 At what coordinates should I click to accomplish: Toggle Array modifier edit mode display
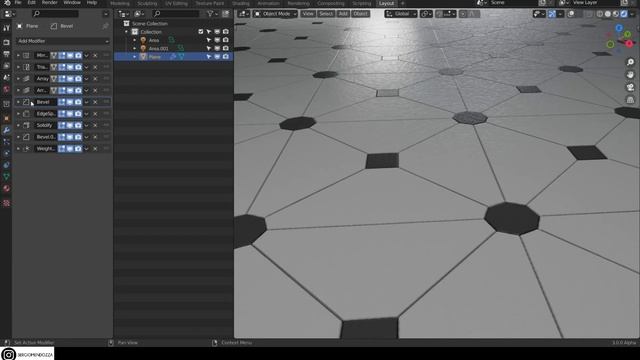coord(62,78)
